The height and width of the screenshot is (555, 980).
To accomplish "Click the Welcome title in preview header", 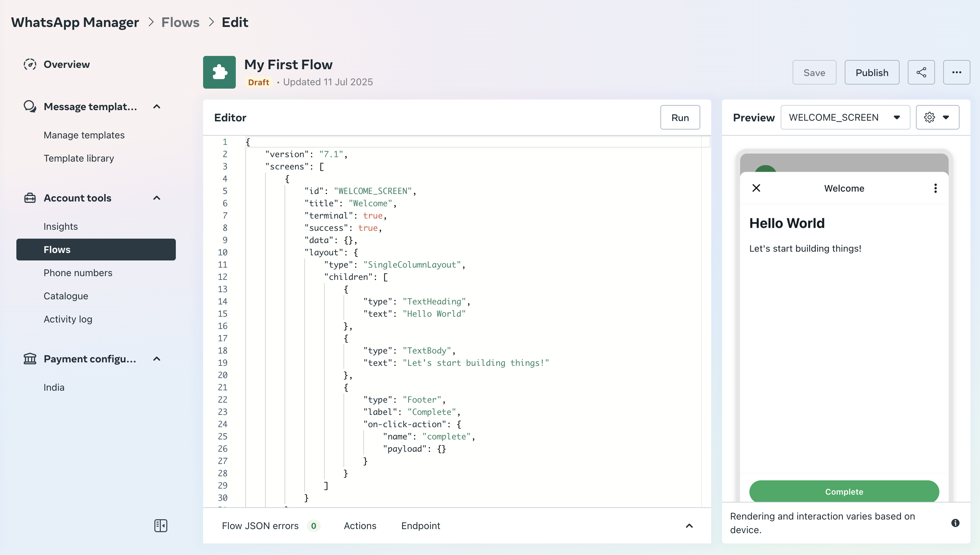I will tap(844, 188).
